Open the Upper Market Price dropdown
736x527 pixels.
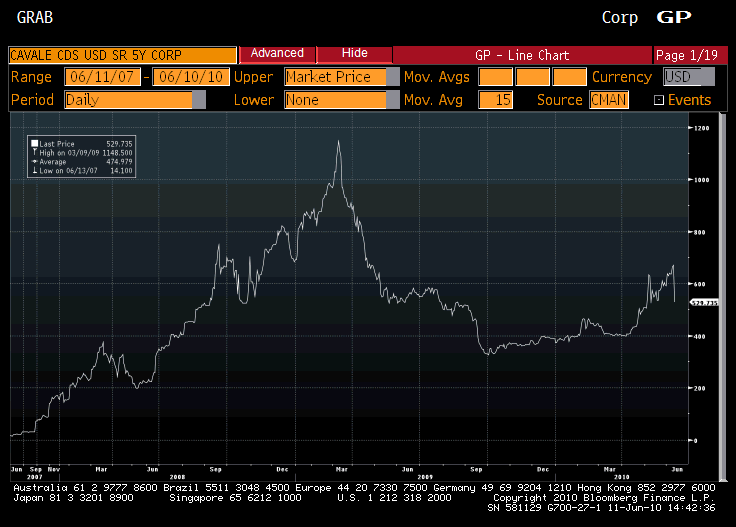coord(341,77)
